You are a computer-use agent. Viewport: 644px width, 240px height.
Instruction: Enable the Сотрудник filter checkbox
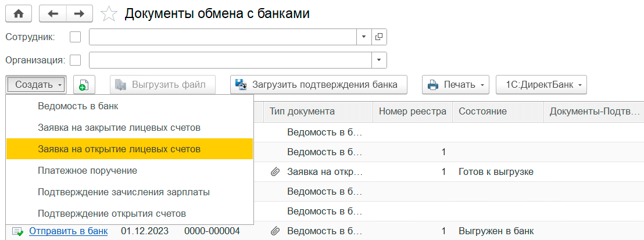point(75,37)
